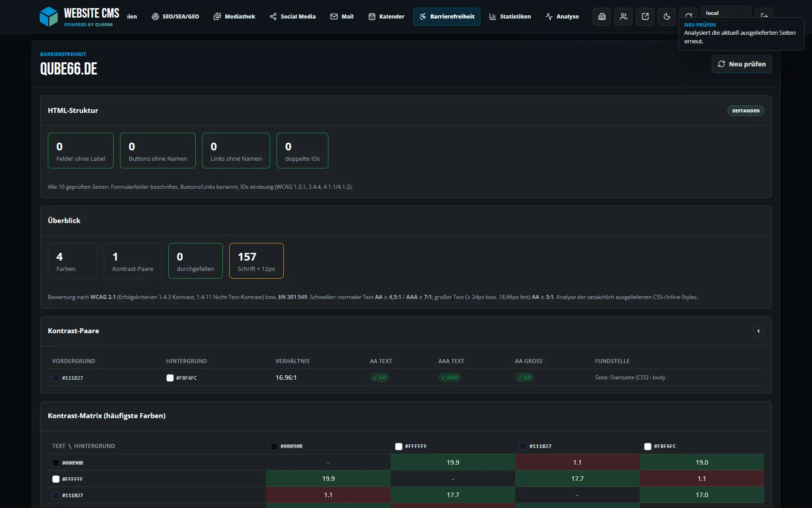
Task: Click the HINTERGRUND column header in Kontrast-Paare
Action: click(186, 361)
